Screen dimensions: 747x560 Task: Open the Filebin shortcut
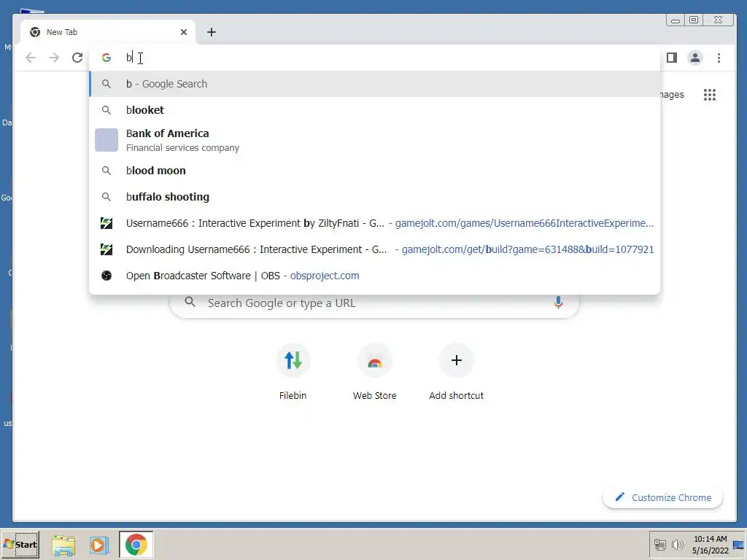point(293,373)
